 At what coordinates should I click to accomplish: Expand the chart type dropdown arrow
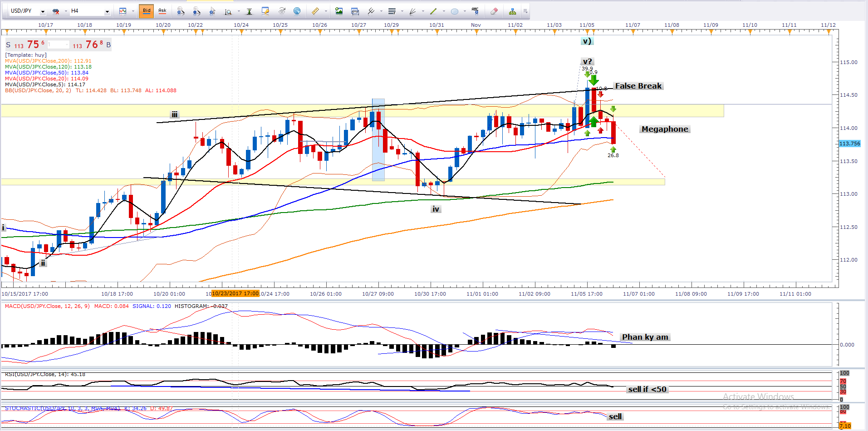(132, 11)
